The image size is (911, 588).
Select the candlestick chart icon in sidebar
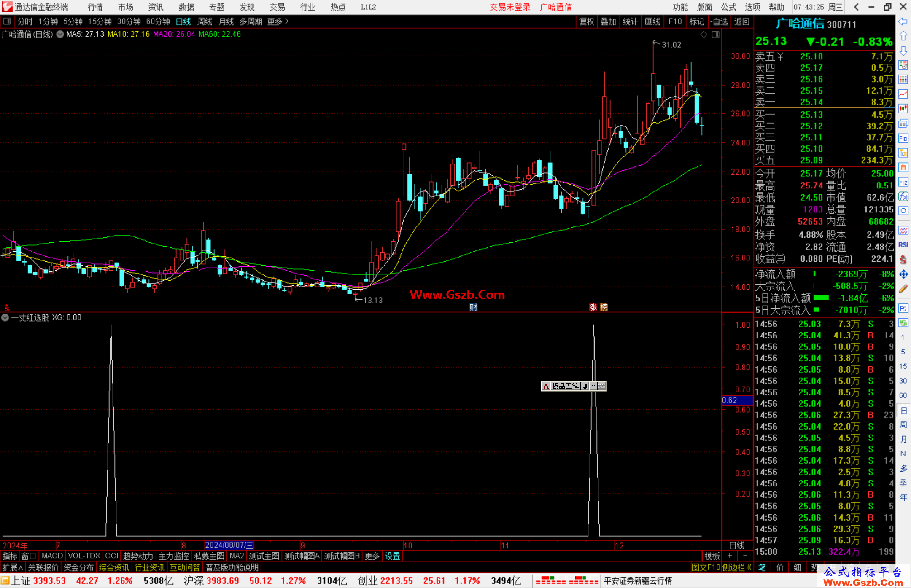click(903, 109)
